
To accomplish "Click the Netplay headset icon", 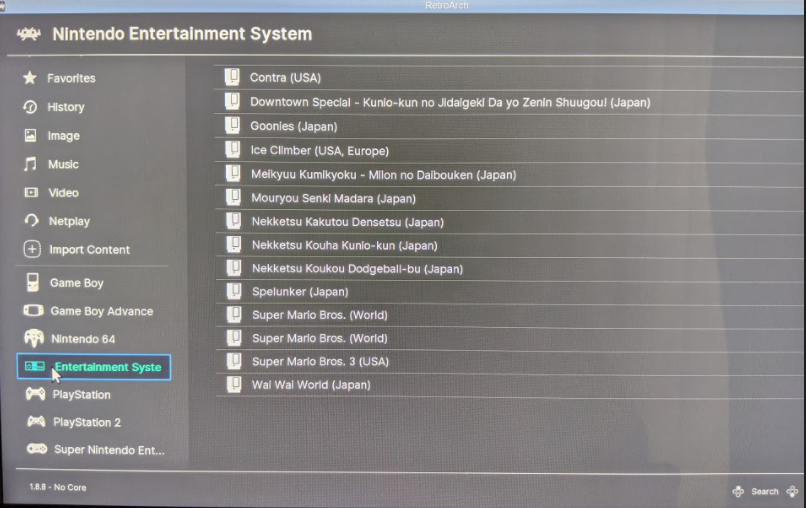I will coord(32,221).
